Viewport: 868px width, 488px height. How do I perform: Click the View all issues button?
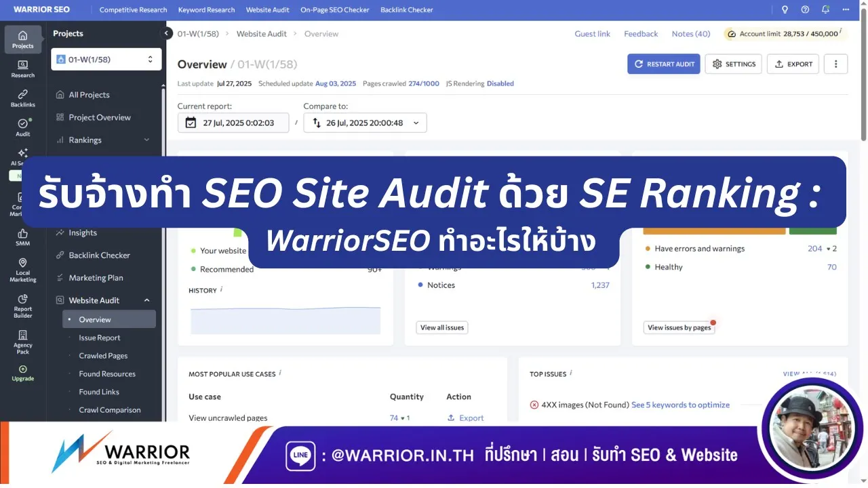coord(441,327)
